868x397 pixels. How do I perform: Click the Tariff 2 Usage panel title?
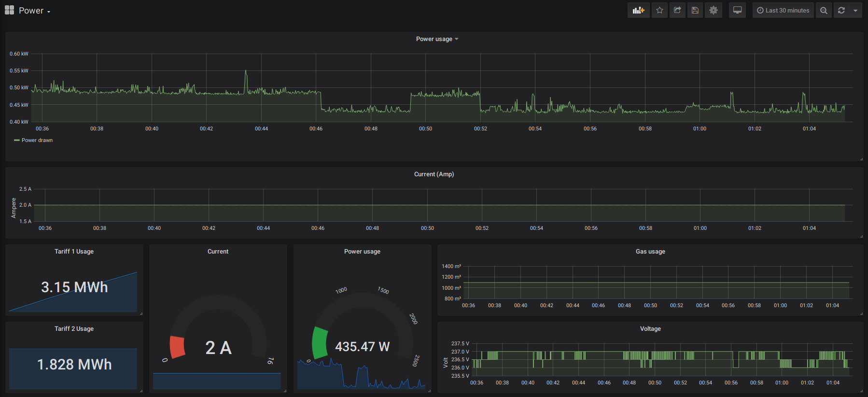coord(74,329)
